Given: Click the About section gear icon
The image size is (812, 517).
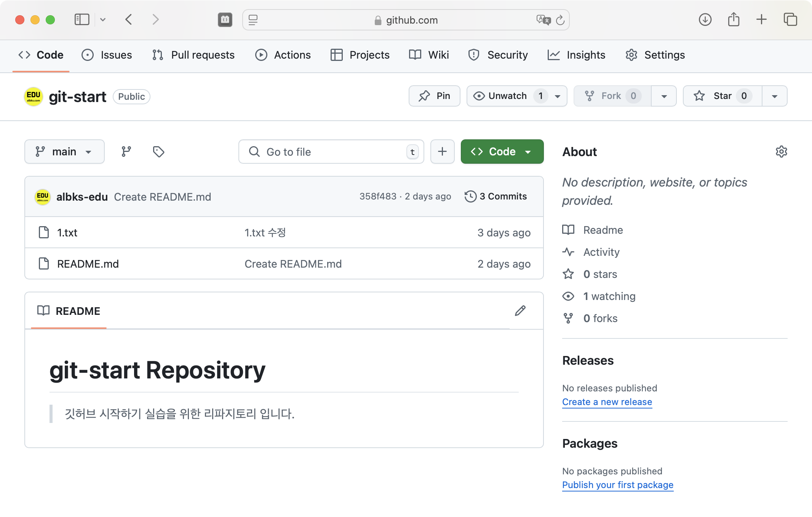Looking at the screenshot, I should (781, 152).
